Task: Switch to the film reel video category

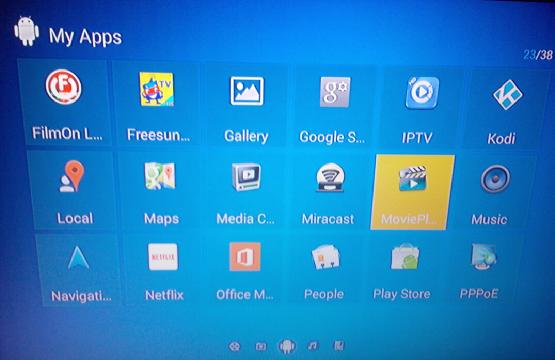Action: pyautogui.click(x=235, y=347)
